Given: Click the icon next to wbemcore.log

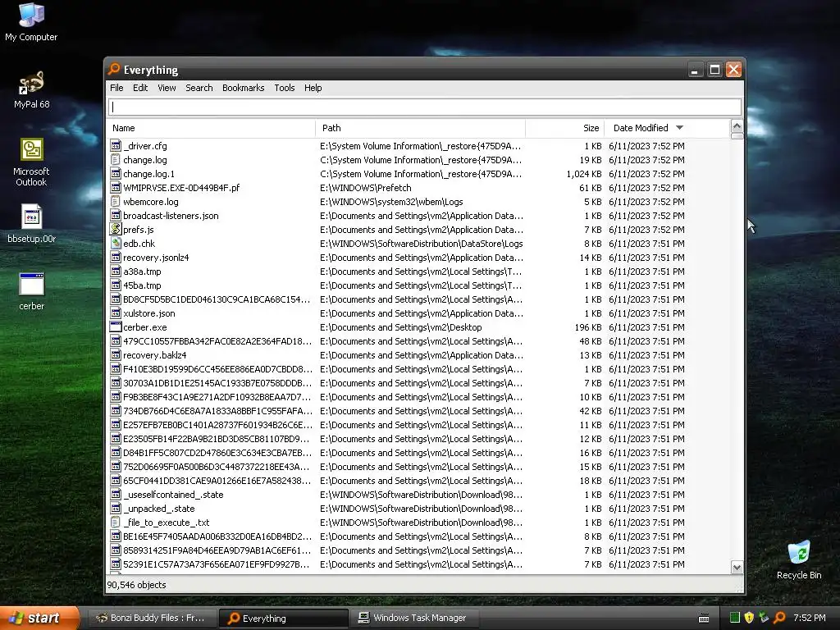Looking at the screenshot, I should point(115,202).
